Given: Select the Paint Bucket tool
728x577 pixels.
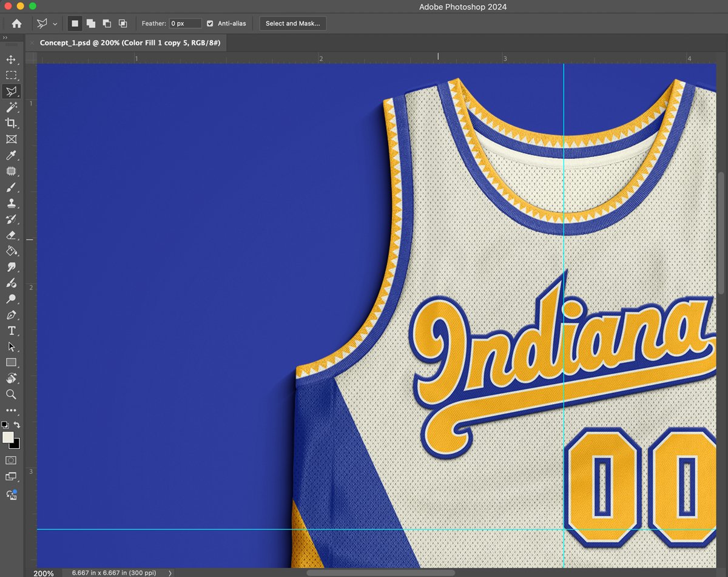Looking at the screenshot, I should pyautogui.click(x=11, y=251).
